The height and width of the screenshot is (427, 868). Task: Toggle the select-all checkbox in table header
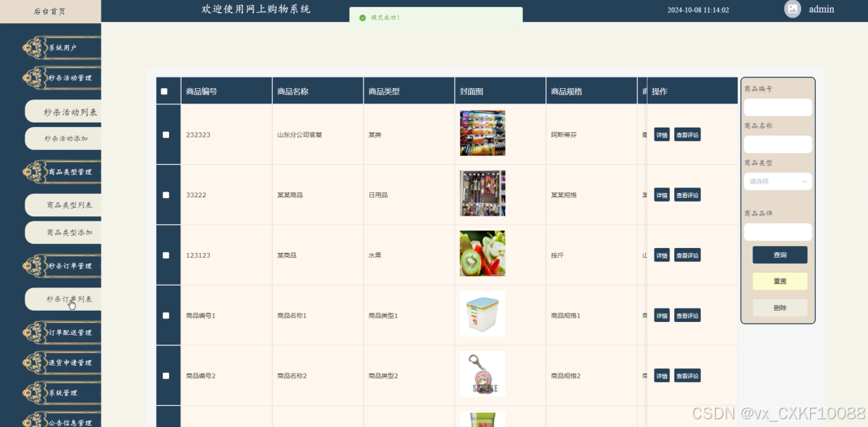[x=164, y=92]
